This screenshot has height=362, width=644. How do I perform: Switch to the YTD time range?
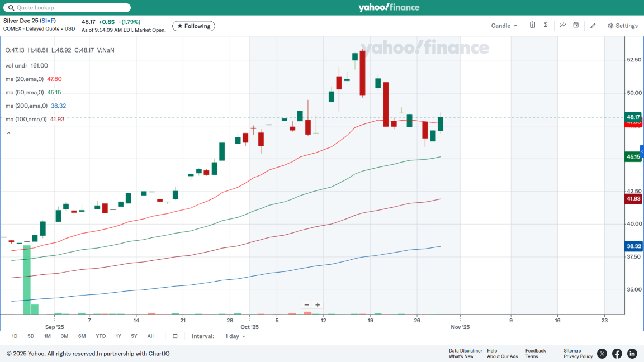[x=101, y=336]
